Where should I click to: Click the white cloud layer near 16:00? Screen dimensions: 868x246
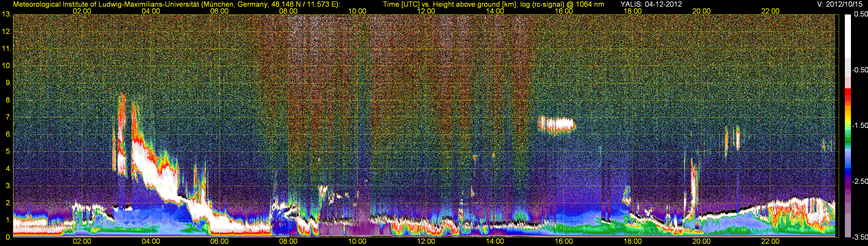tap(558, 125)
